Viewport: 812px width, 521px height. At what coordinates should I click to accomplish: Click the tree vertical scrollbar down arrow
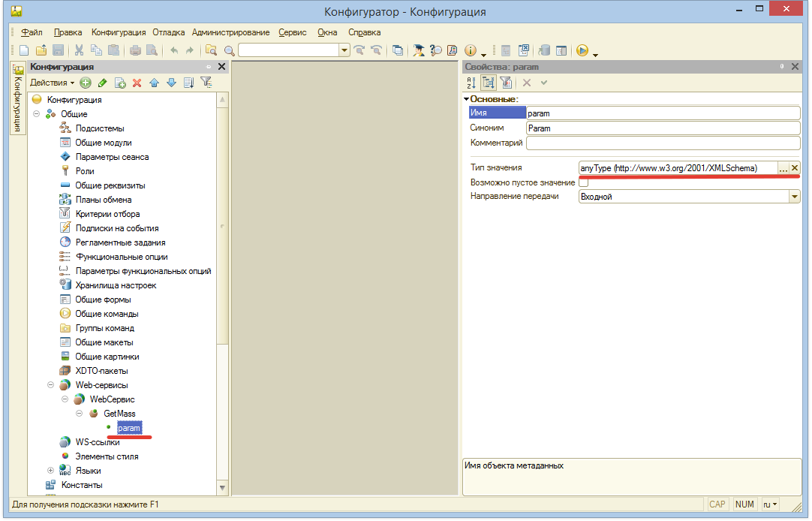pyautogui.click(x=222, y=488)
